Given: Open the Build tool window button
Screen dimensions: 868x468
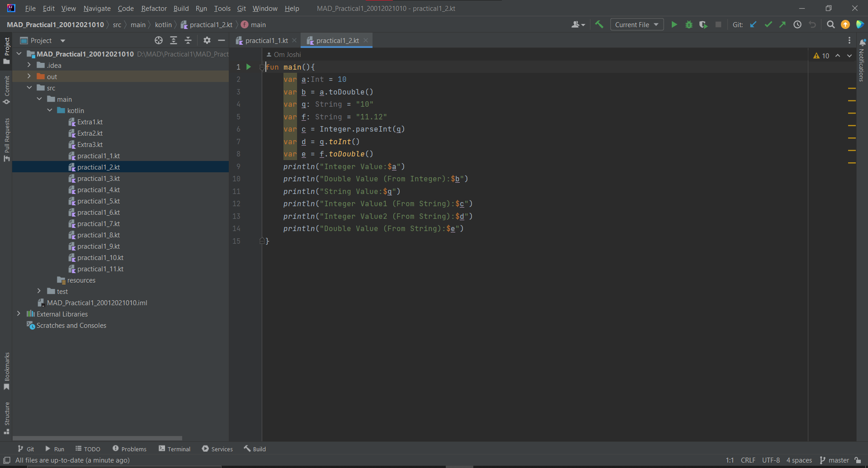Looking at the screenshot, I should pos(255,449).
